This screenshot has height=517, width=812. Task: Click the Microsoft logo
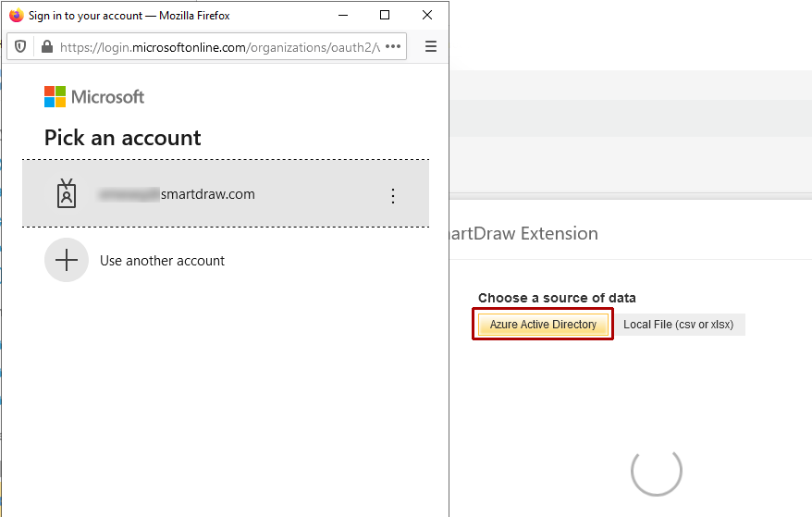point(94,97)
